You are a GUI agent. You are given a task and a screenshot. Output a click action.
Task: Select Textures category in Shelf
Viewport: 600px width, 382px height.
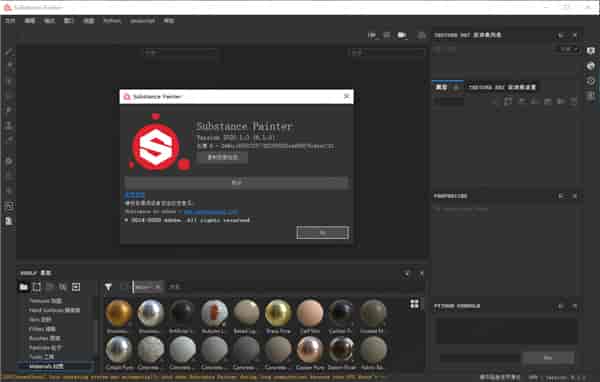point(46,301)
